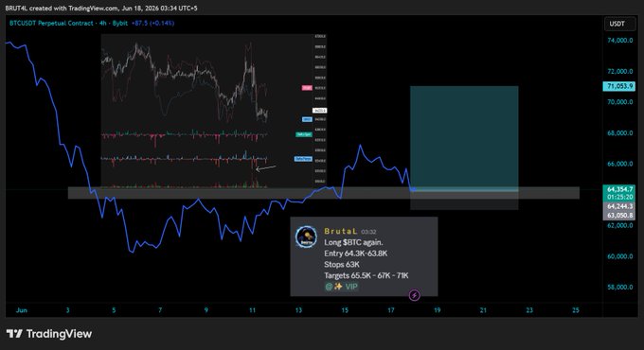
Task: Select the gray horizontal support zone rectangle
Action: click(x=324, y=193)
